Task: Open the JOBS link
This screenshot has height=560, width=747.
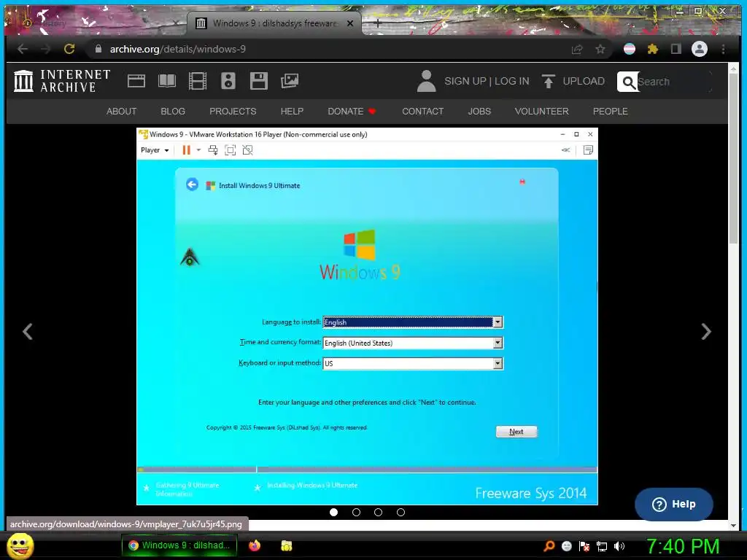Action: point(479,112)
